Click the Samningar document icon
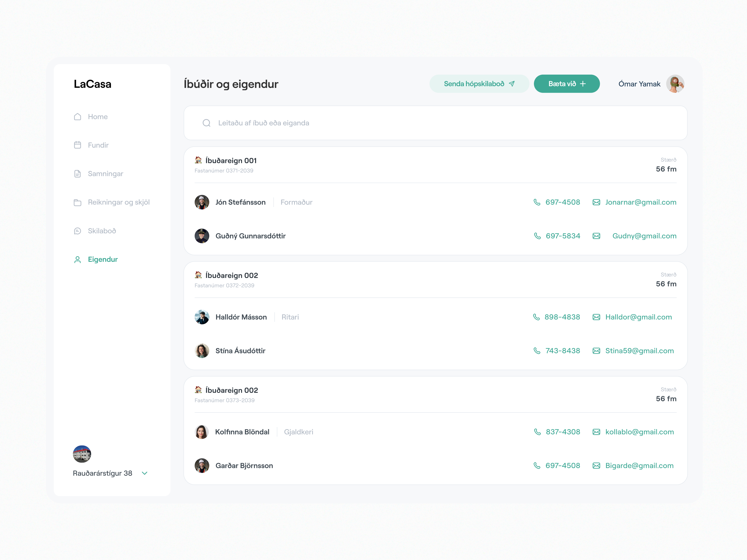This screenshot has height=560, width=747. click(x=77, y=173)
